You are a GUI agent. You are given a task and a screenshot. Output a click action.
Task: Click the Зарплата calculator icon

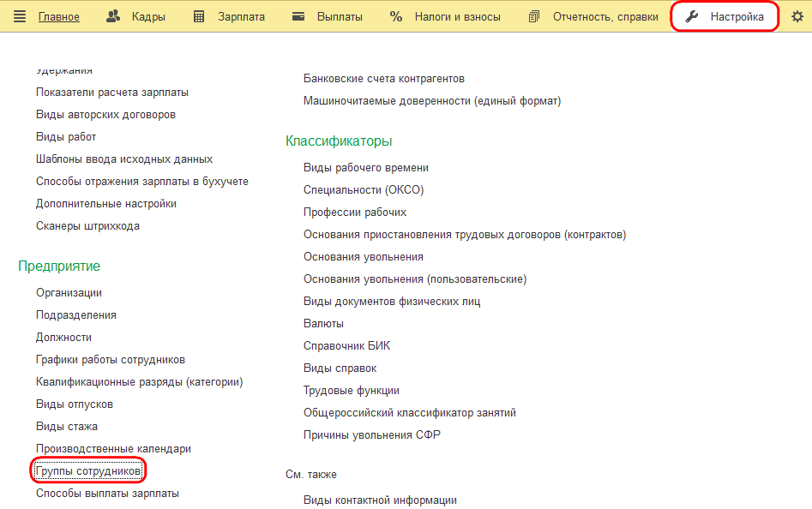click(x=199, y=16)
